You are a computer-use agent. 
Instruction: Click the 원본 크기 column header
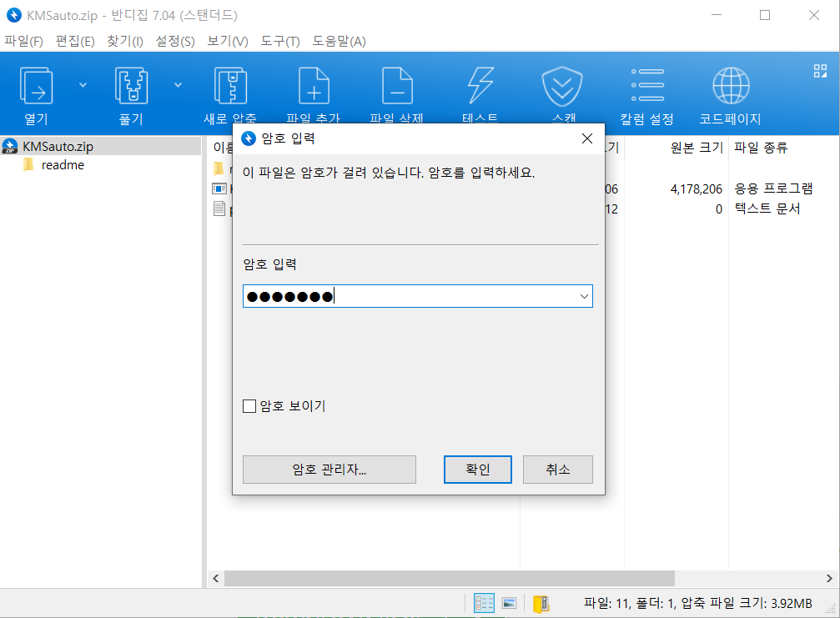pos(697,148)
